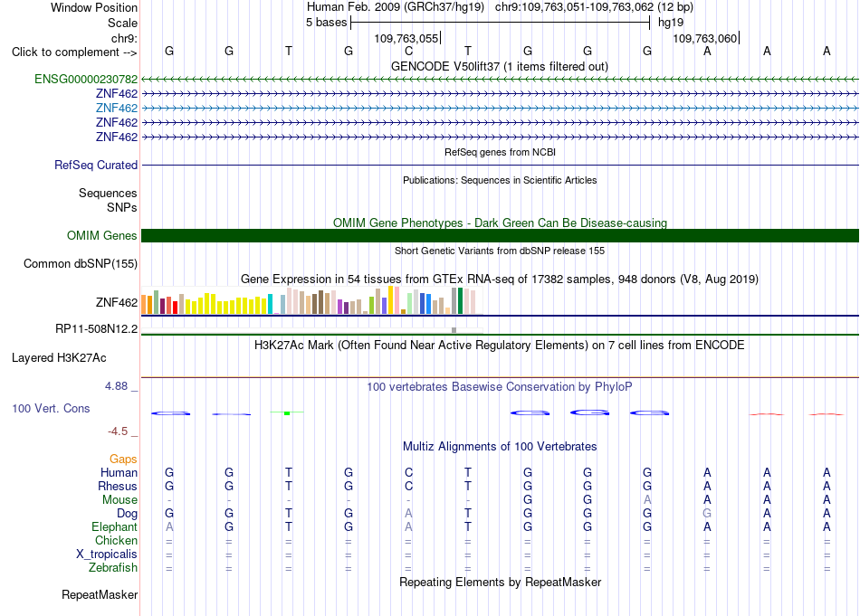Image resolution: width=860 pixels, height=616 pixels.
Task: Click the 100 Vert. Cons track label
Action: (x=51, y=408)
